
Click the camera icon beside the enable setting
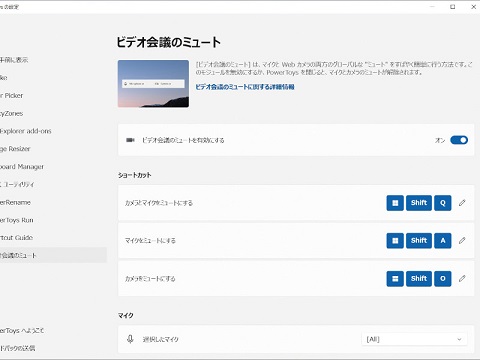130,140
